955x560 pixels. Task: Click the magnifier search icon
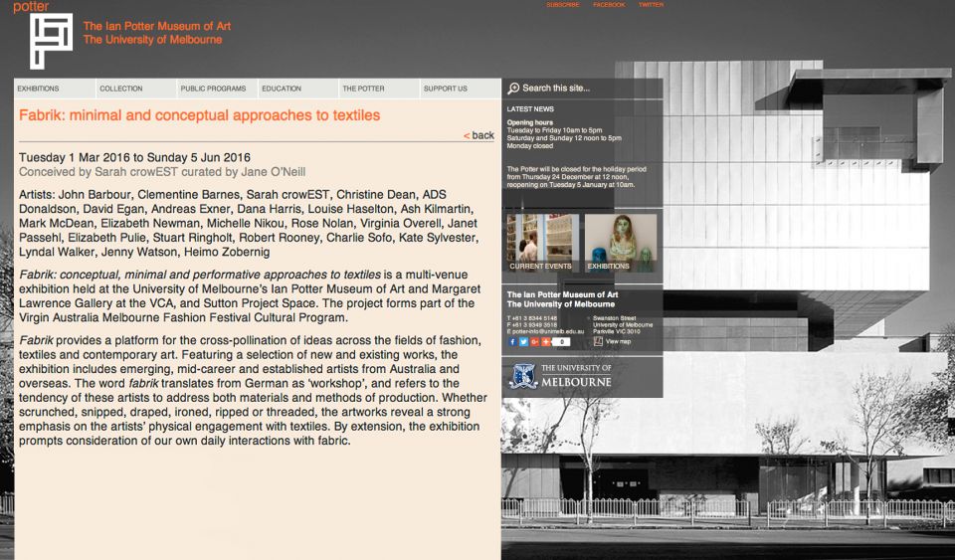[513, 89]
